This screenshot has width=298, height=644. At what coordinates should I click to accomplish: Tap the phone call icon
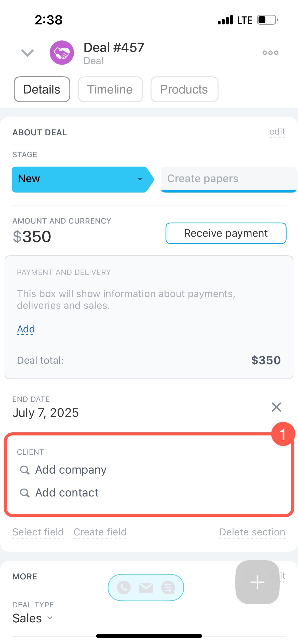124,588
